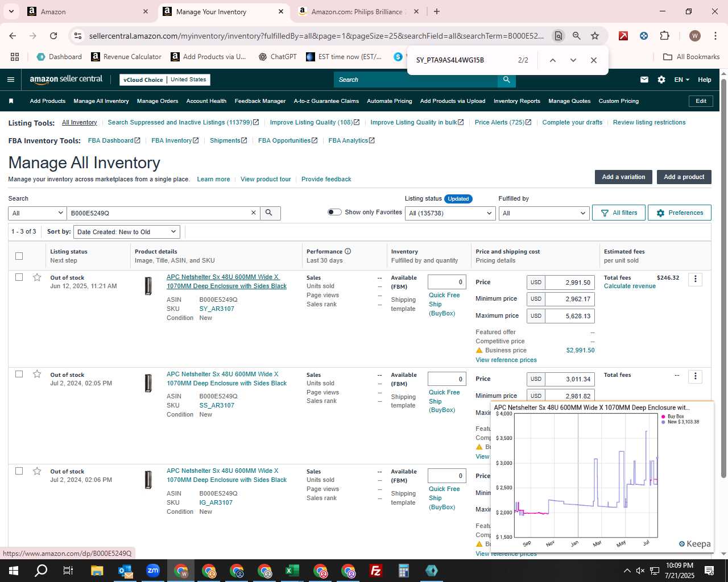Open the FBA Dashboard link
The height and width of the screenshot is (582, 728).
click(114, 140)
